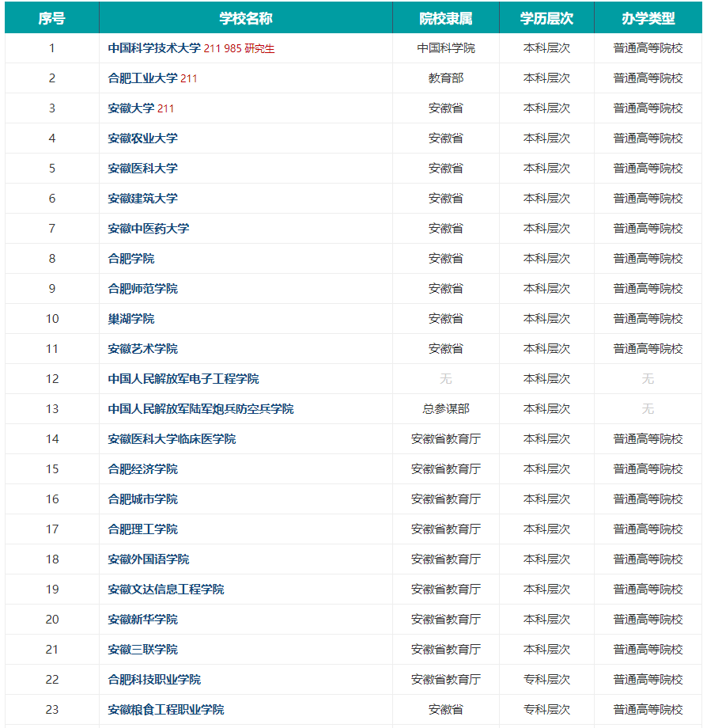Select 普通高等院校 in the 安徽三联学院 row
The width and height of the screenshot is (707, 728).
click(x=648, y=650)
